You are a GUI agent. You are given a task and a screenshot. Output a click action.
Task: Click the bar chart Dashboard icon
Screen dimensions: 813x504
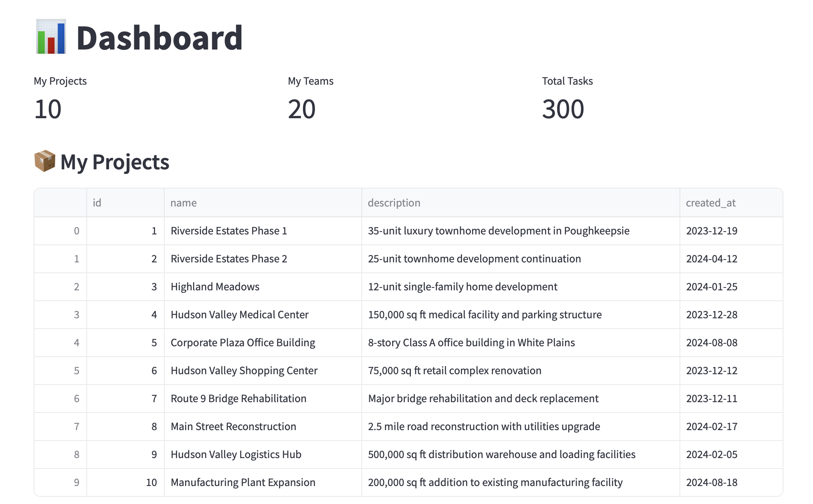pyautogui.click(x=51, y=36)
